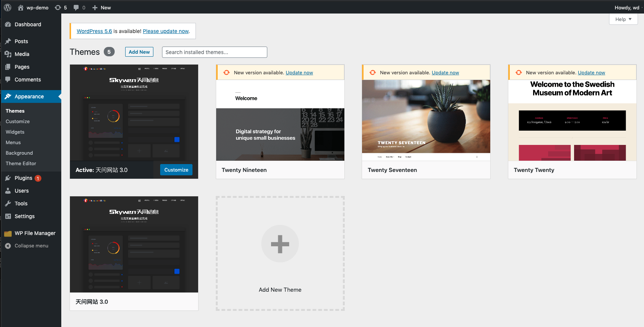Open the active 天问网站 3.0 theme screenshot
The width and height of the screenshot is (644, 327).
[134, 113]
